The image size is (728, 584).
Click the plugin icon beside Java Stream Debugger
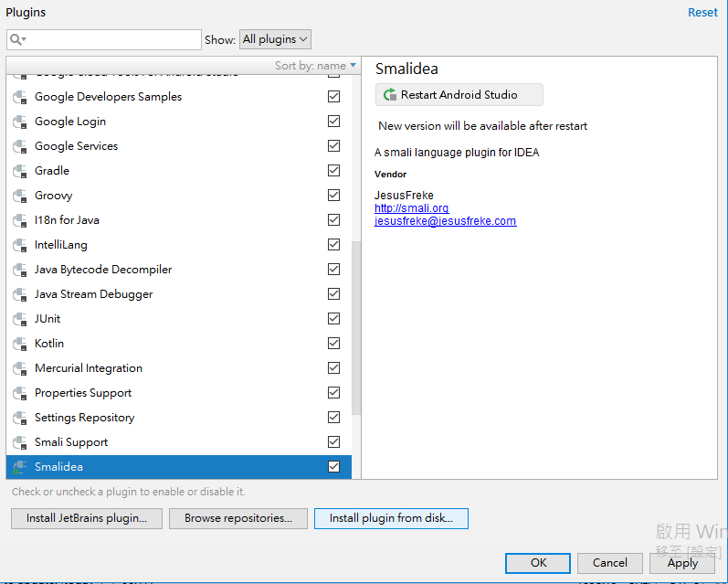click(20, 293)
